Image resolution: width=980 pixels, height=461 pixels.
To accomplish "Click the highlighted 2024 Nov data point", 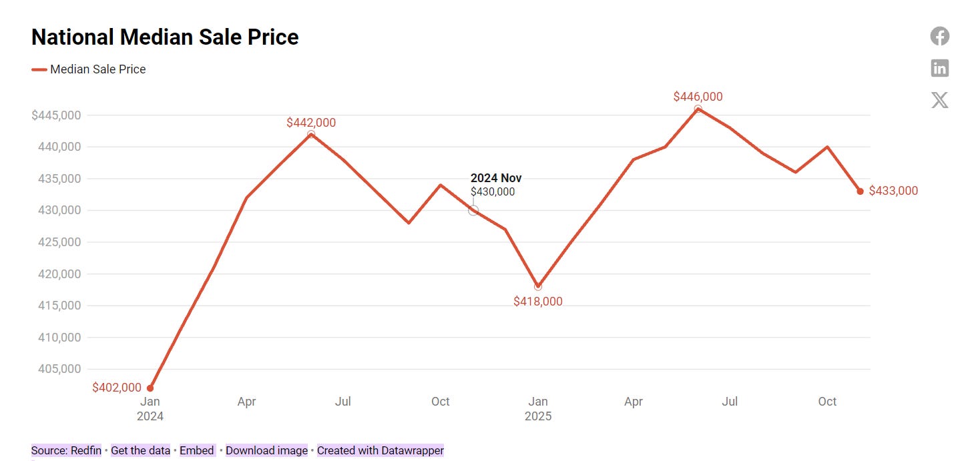I will pyautogui.click(x=473, y=210).
